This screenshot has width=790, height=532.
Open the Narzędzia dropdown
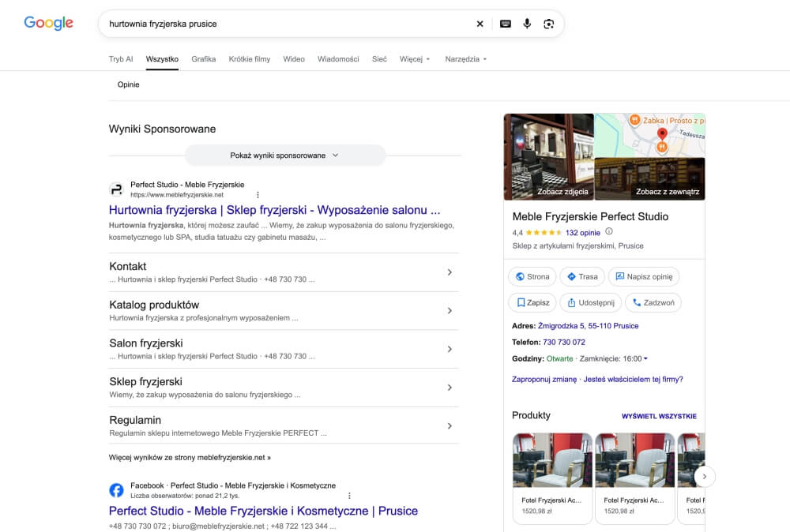point(466,59)
